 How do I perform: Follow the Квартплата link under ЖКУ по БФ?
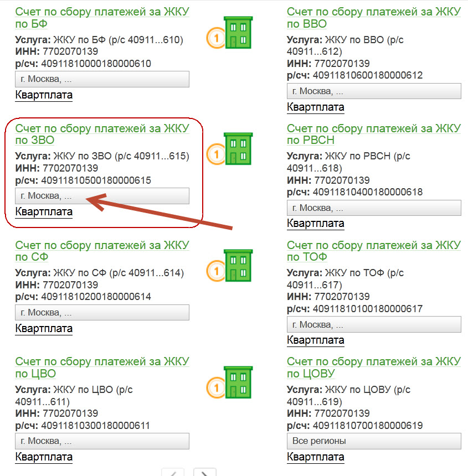pyautogui.click(x=44, y=95)
